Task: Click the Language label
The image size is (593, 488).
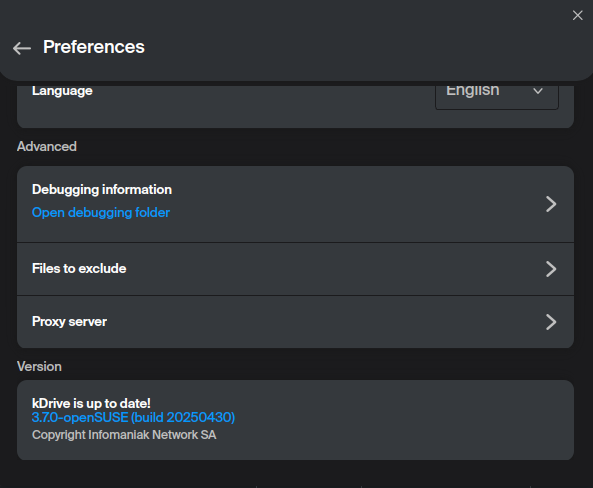Action: coord(62,91)
